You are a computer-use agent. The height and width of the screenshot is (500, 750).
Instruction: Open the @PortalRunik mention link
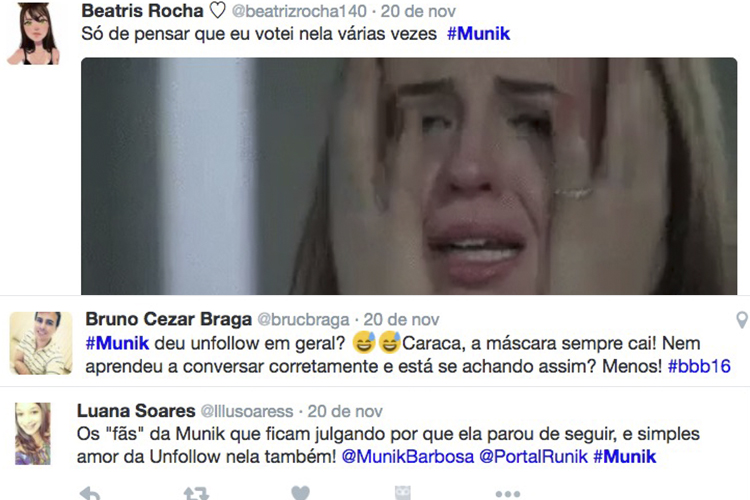tap(533, 456)
